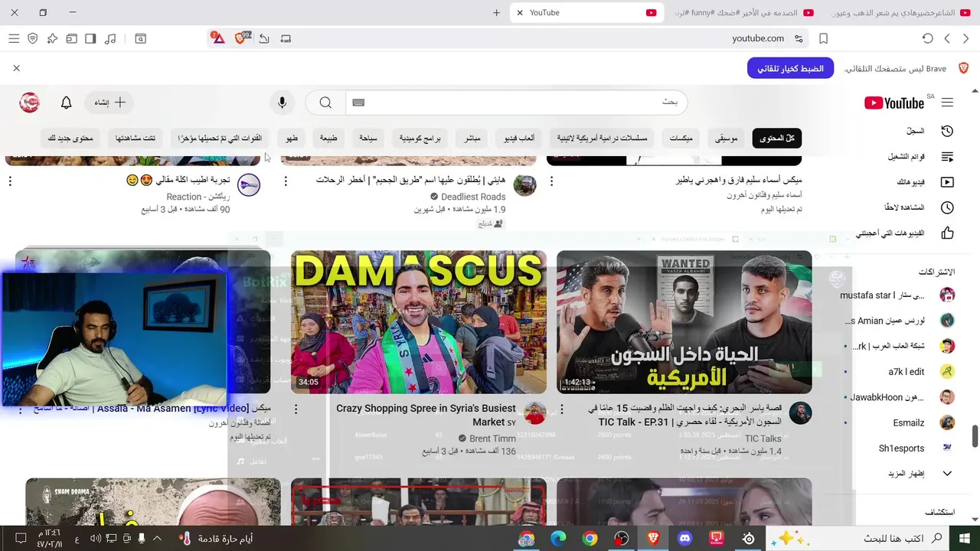This screenshot has width=980, height=551.
Task: Select the كل المحتوى filter chip
Action: pos(777,139)
